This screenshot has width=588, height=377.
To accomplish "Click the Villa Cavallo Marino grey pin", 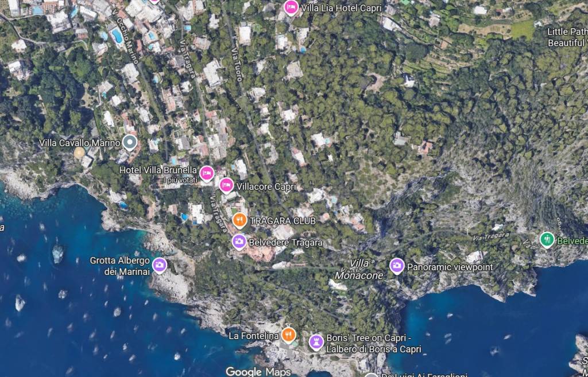I will coord(130,143).
